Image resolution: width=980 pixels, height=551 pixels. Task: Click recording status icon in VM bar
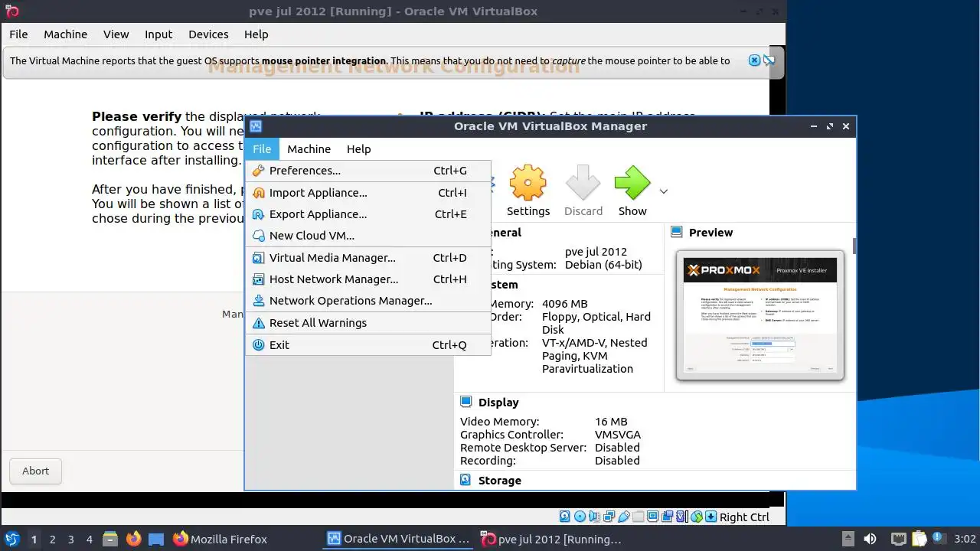click(x=667, y=517)
